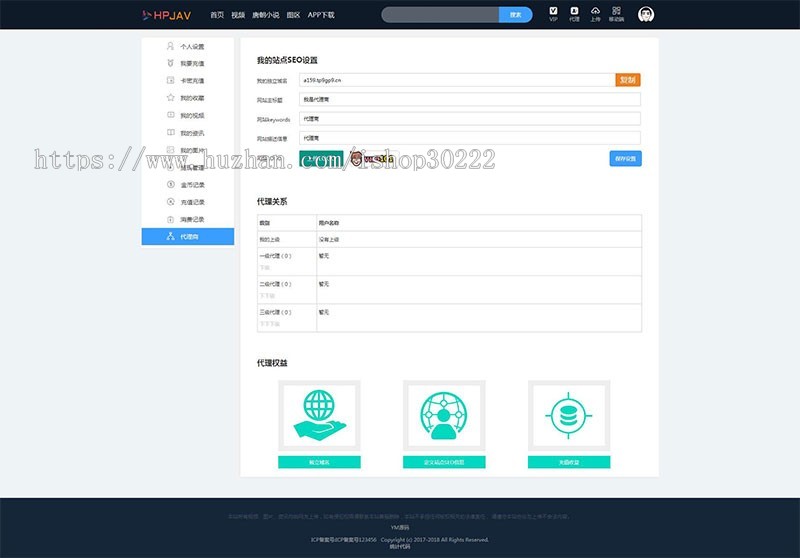Click the orange 复制 copy button
Screen dimensions: 800x558
click(x=628, y=80)
